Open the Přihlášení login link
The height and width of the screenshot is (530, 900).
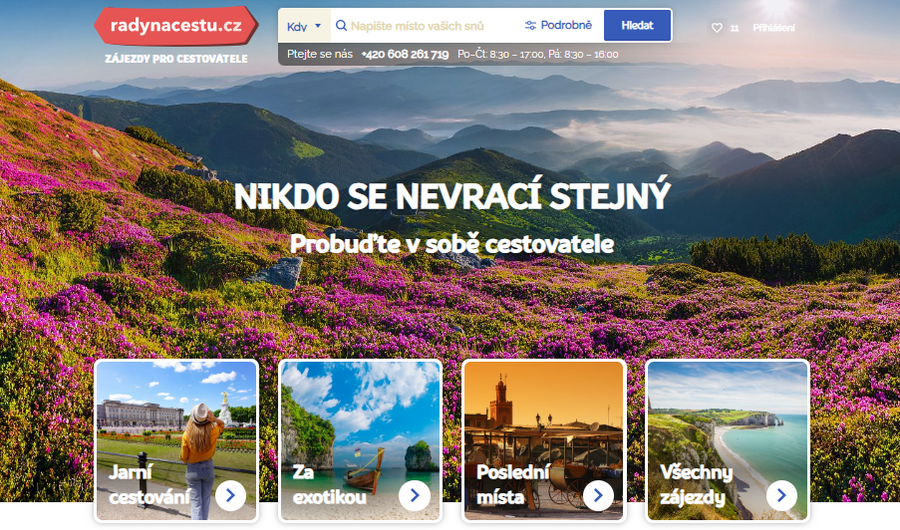773,28
